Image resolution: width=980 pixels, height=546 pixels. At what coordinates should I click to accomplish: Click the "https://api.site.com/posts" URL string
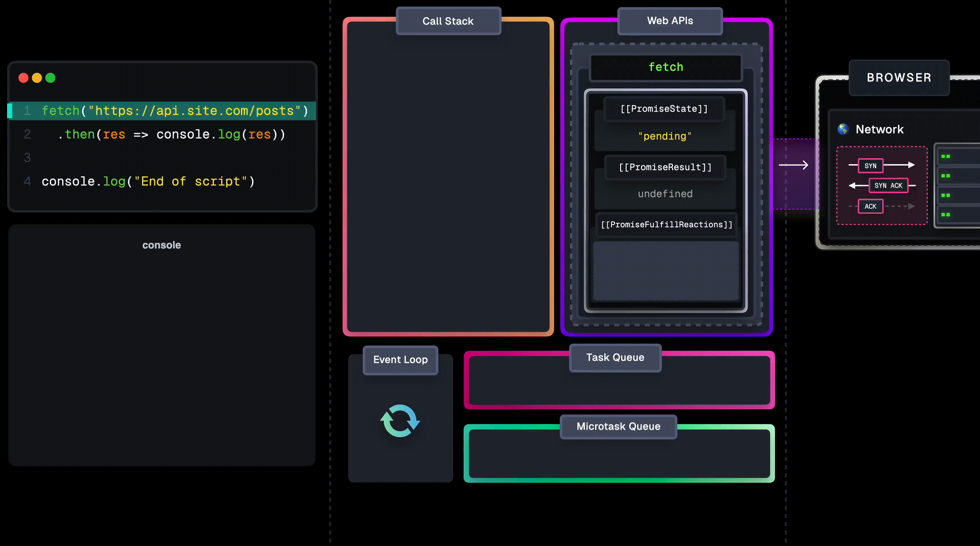coord(195,111)
